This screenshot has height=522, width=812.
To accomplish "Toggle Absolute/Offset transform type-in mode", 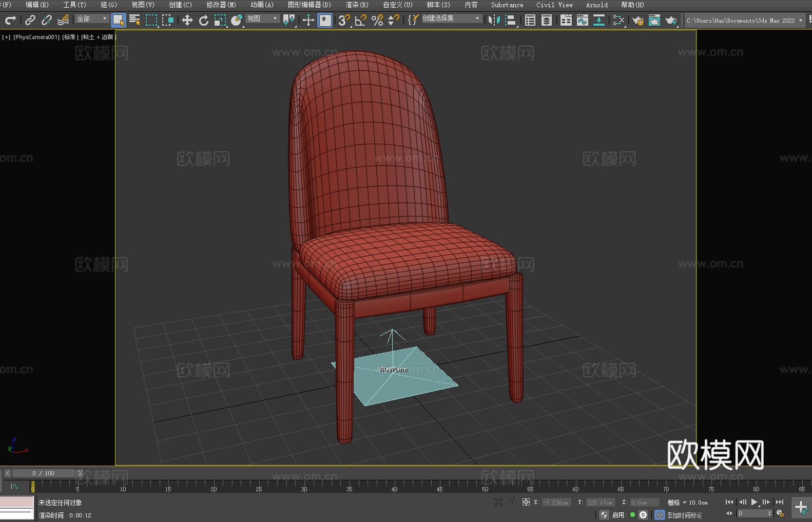I will click(526, 502).
